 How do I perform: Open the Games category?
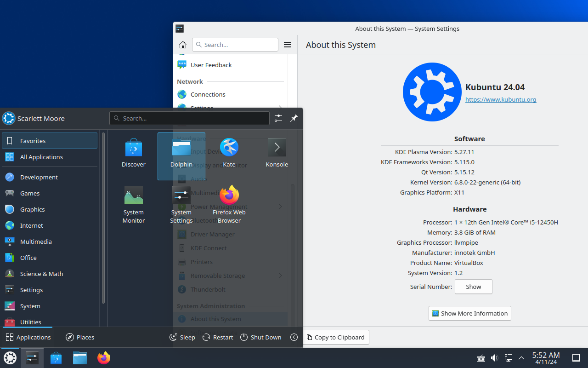click(50, 193)
